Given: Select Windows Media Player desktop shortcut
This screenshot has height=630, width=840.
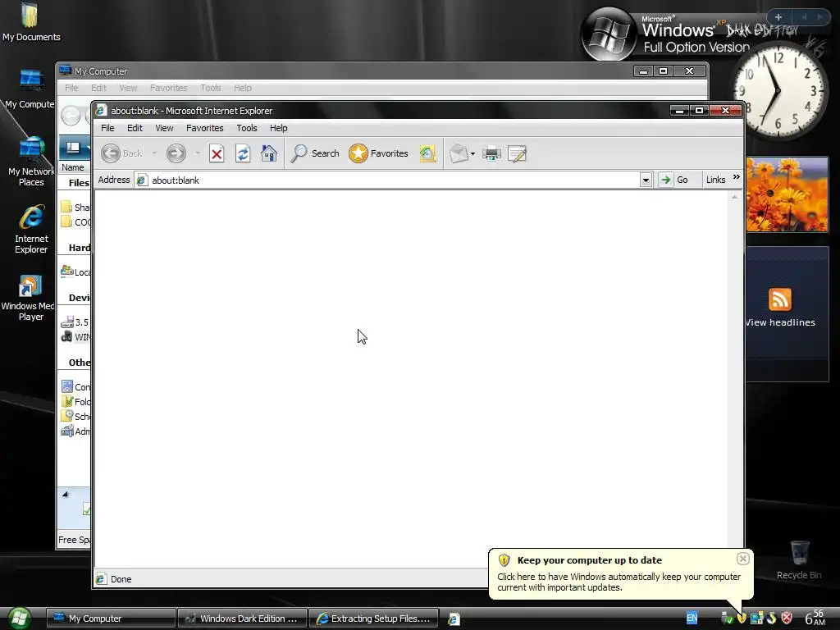Looking at the screenshot, I should [30, 297].
